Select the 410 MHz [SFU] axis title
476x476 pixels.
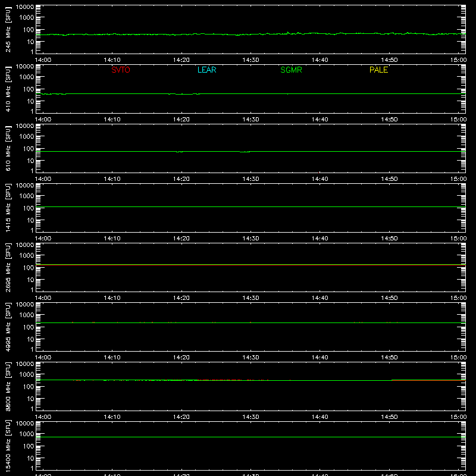coord(8,89)
